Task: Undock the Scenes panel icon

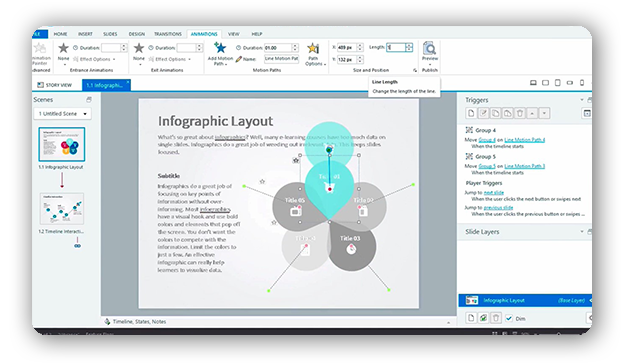Action: click(89, 99)
